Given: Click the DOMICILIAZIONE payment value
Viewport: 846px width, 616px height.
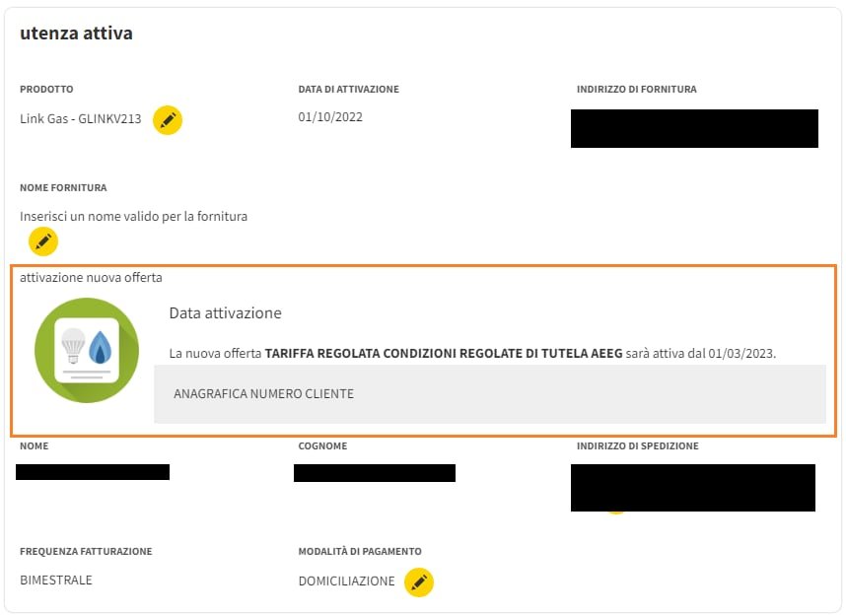Looking at the screenshot, I should click(x=346, y=582).
